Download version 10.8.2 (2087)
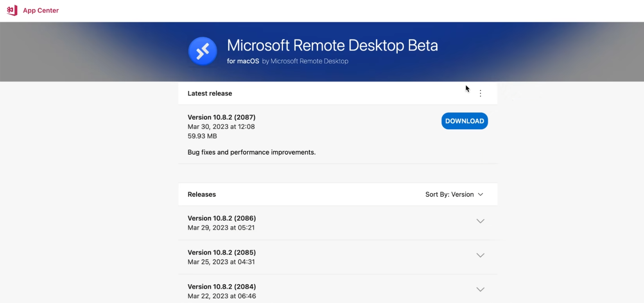The image size is (644, 303). coord(464,121)
